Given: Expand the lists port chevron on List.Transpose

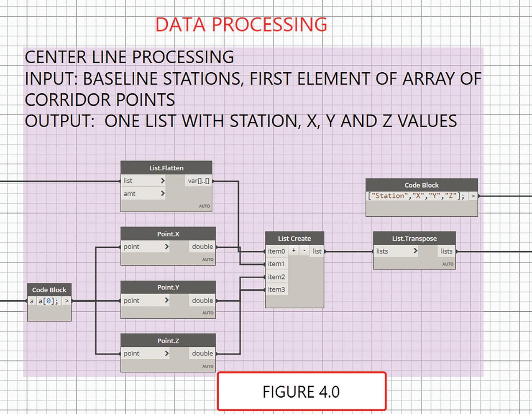Looking at the screenshot, I should 415,251.
